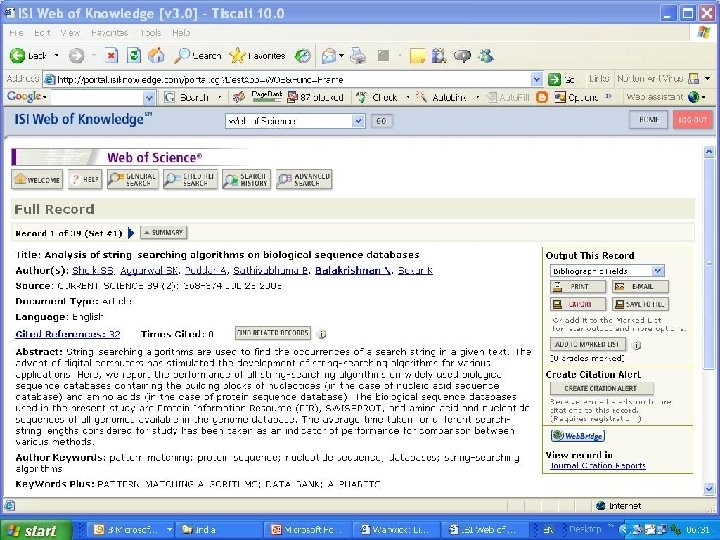Screen dimensions: 720x540
Task: Open the Bibliographic Fields dropdown
Action: 658,270
